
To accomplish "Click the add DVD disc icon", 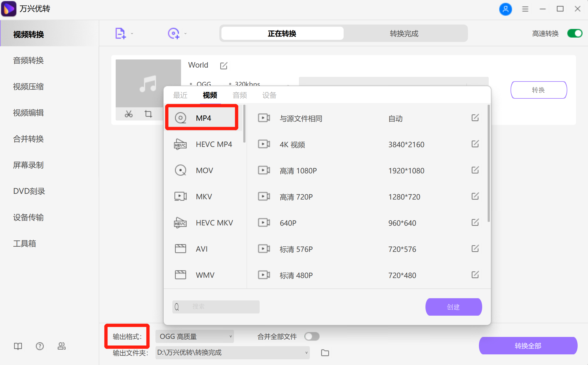I will pos(173,34).
